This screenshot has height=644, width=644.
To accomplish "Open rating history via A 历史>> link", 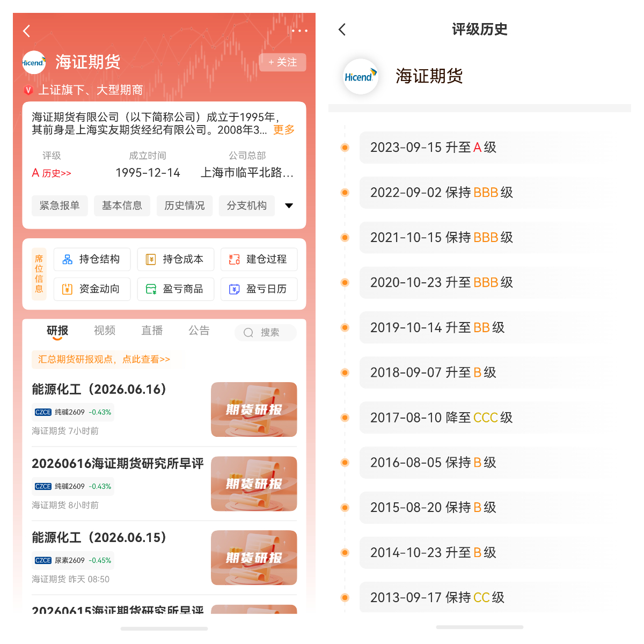I will (x=52, y=173).
